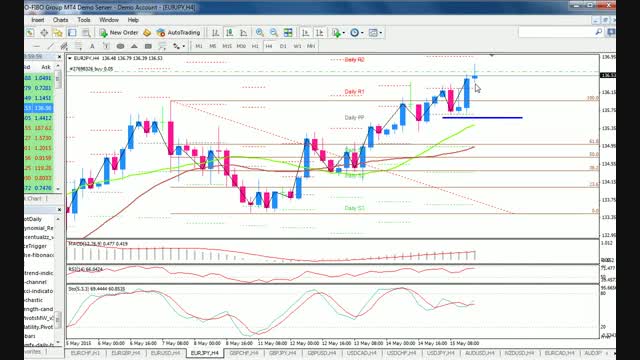640x360 pixels.
Task: Zoom out of the chart
Action: [274, 33]
